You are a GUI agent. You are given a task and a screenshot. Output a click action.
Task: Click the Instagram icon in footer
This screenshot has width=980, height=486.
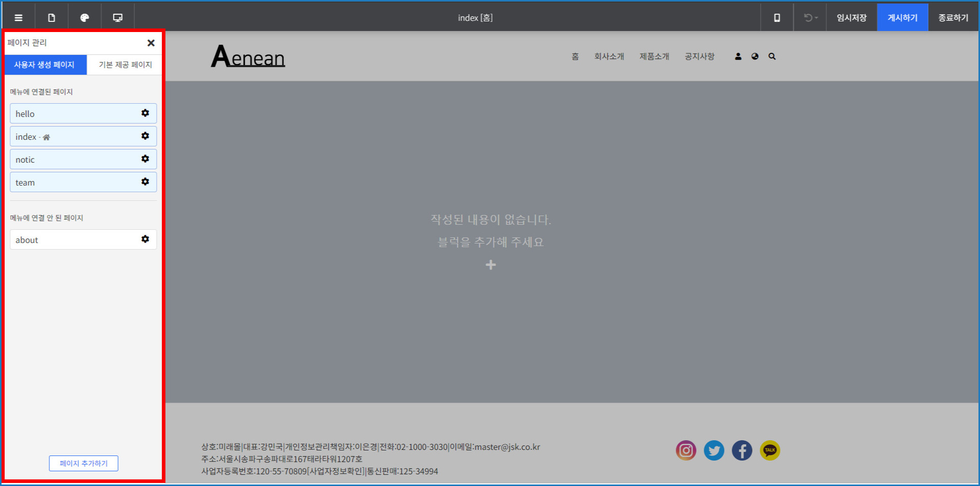686,450
